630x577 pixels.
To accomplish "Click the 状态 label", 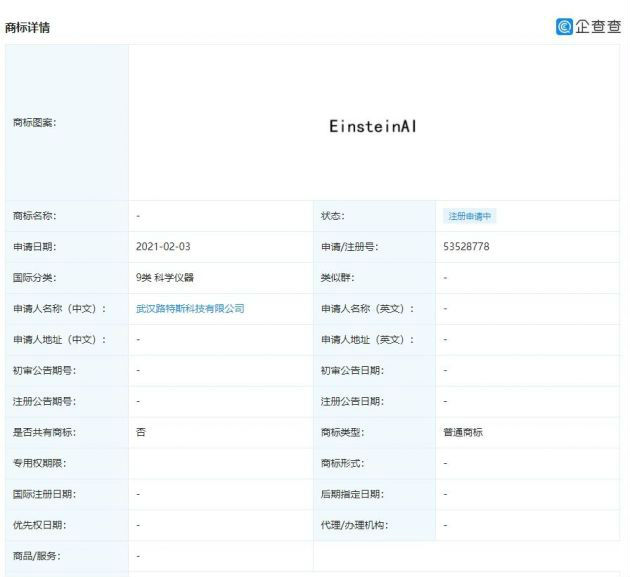I will [333, 216].
